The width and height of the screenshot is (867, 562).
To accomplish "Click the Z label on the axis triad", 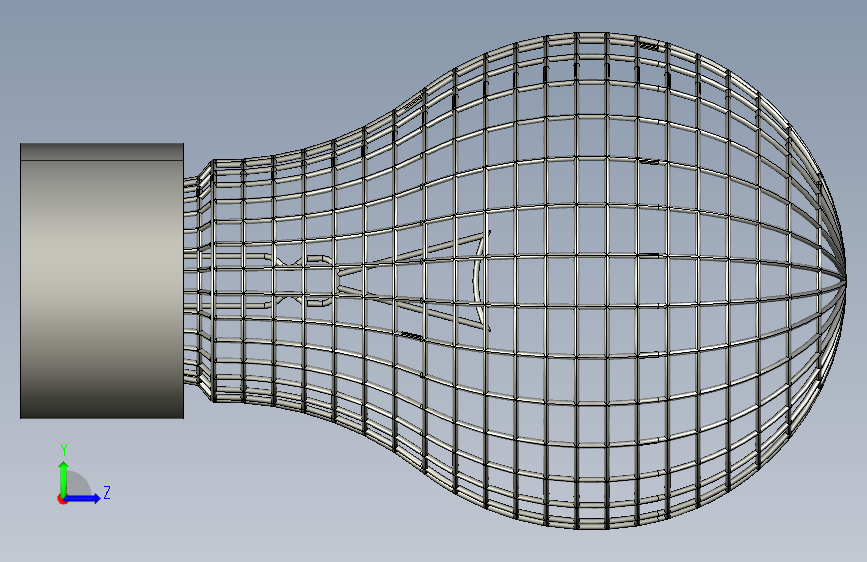I will coord(107,492).
